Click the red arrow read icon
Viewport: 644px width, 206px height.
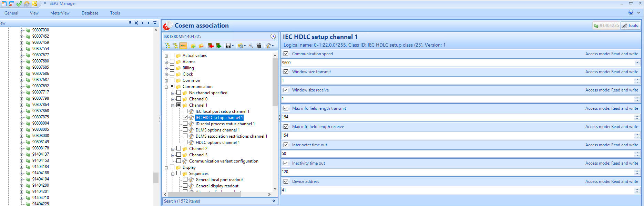coord(211,46)
